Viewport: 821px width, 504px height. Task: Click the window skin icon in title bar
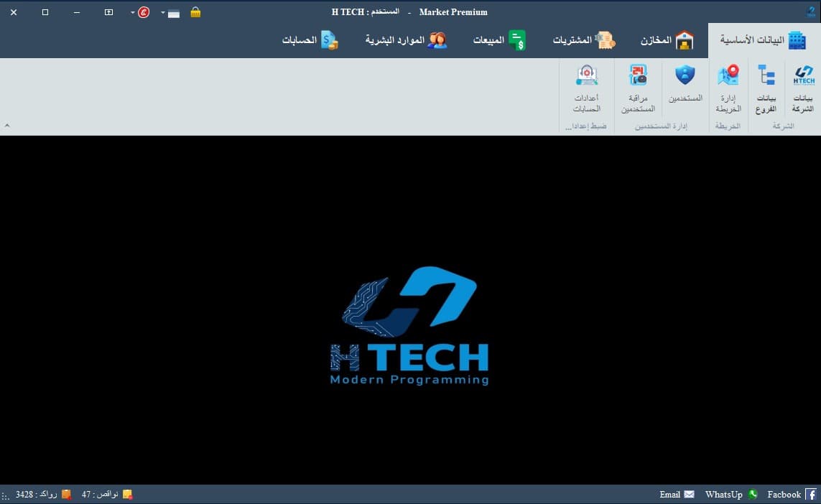pyautogui.click(x=173, y=12)
